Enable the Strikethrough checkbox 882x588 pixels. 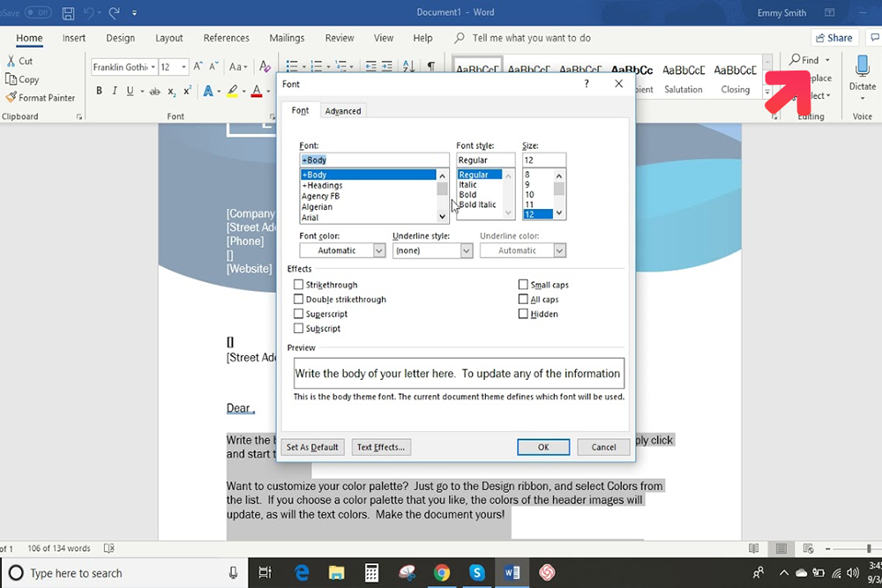(x=298, y=285)
